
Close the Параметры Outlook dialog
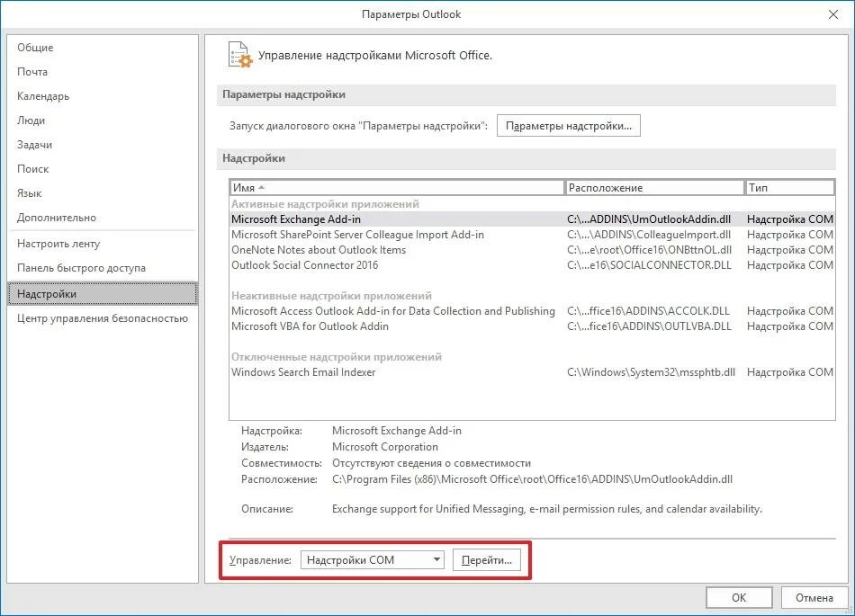833,14
